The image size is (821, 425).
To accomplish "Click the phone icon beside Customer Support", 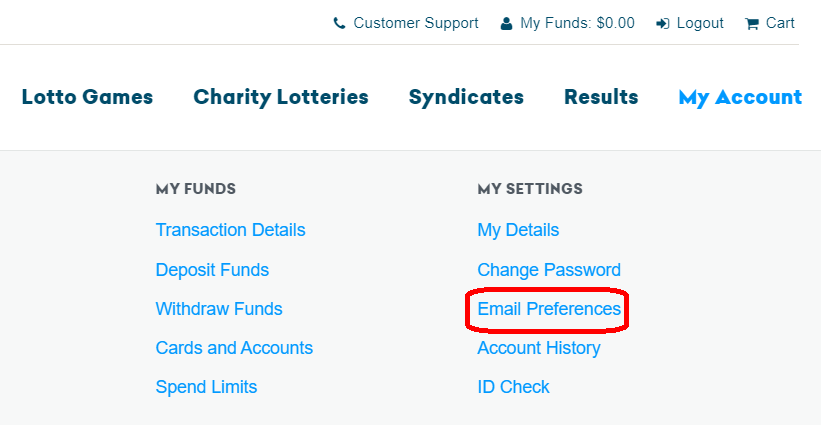I will tap(339, 24).
